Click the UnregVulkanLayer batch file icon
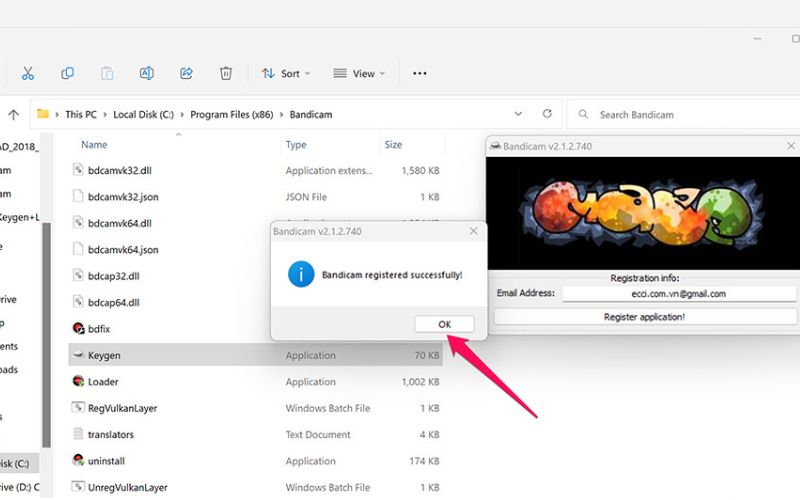 point(78,487)
